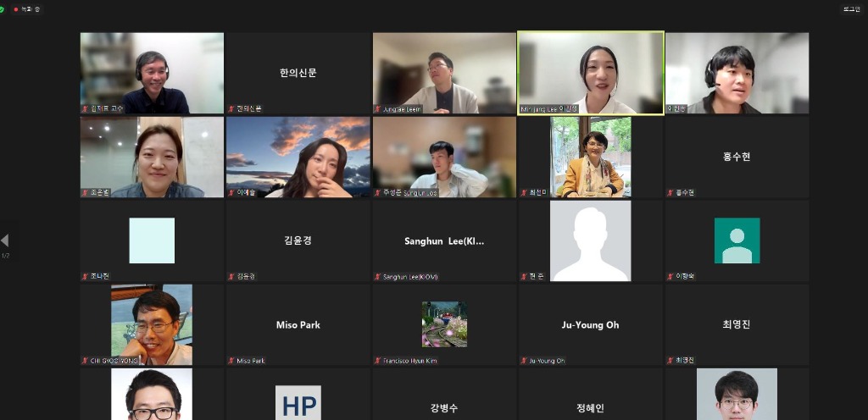Click the large Sanghun Lee(KI... name text
Image resolution: width=868 pixels, height=420 pixels.
click(444, 241)
